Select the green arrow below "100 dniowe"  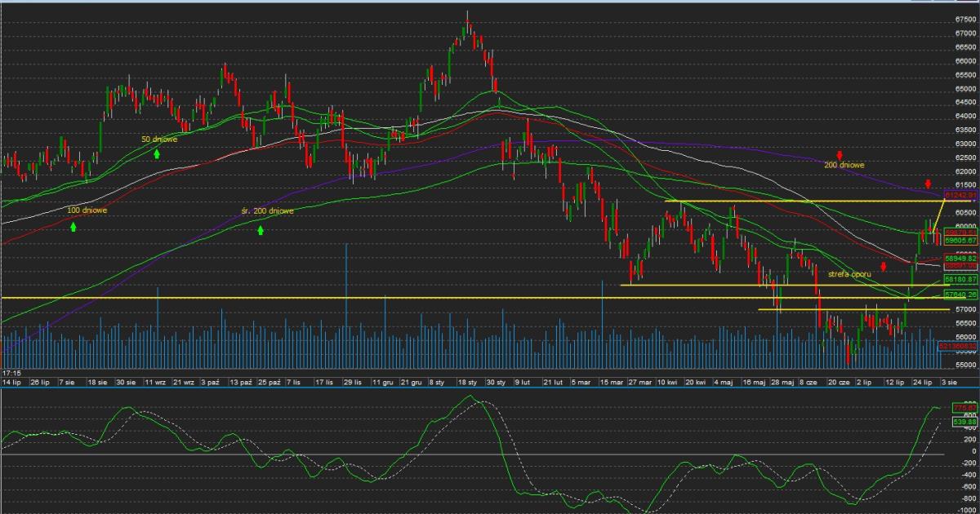point(73,226)
